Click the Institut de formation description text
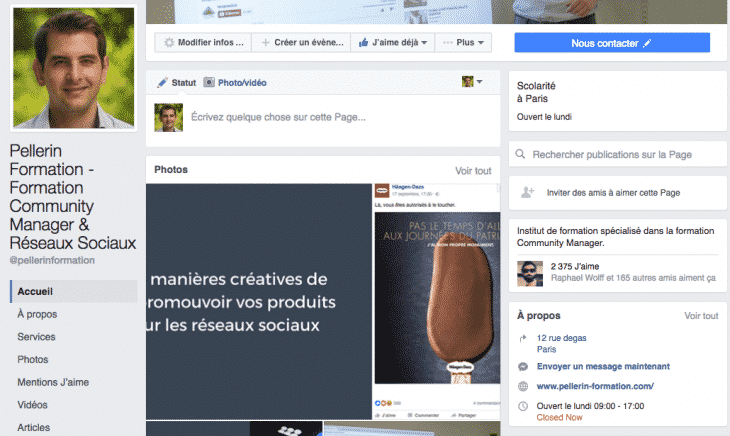 tap(615, 237)
